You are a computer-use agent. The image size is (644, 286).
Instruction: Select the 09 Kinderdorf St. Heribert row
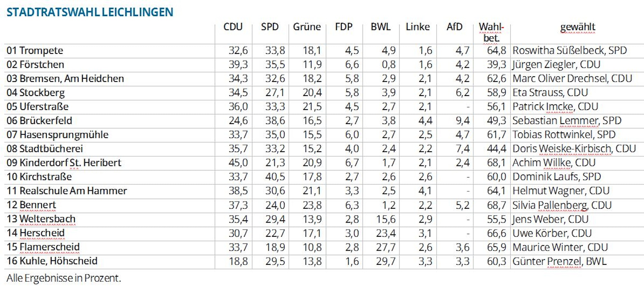[x=64, y=163]
